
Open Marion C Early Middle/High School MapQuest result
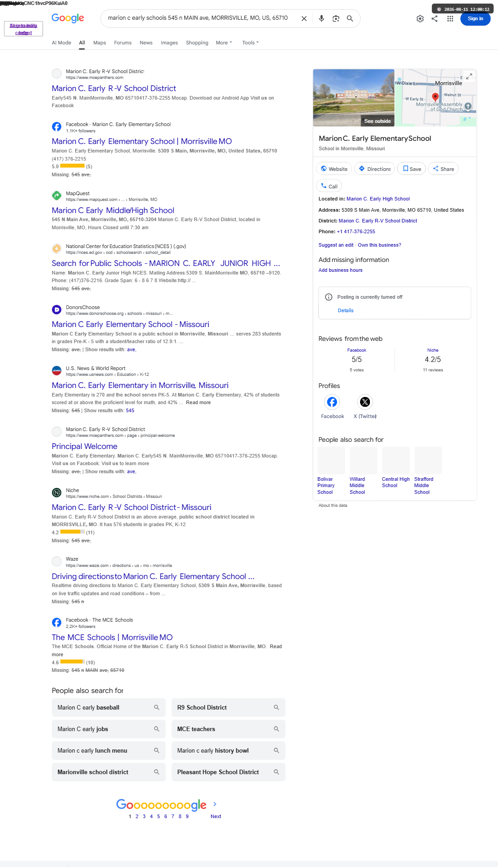pos(113,210)
